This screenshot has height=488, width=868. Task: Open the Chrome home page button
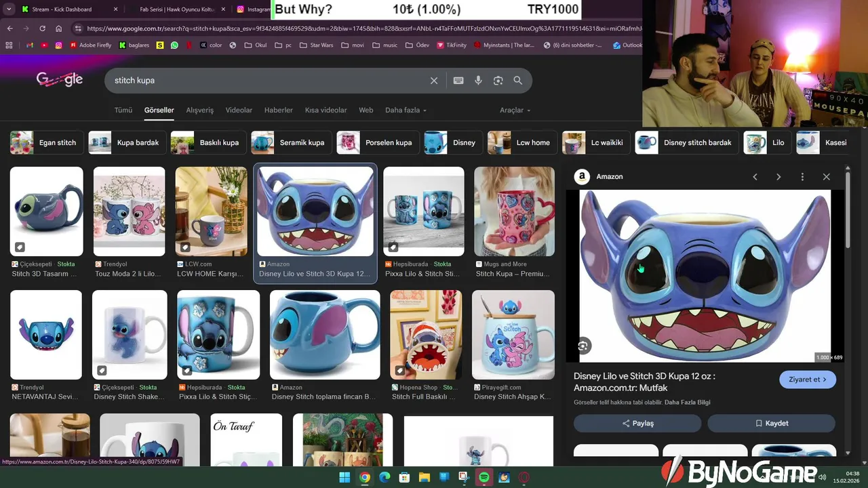tap(59, 28)
